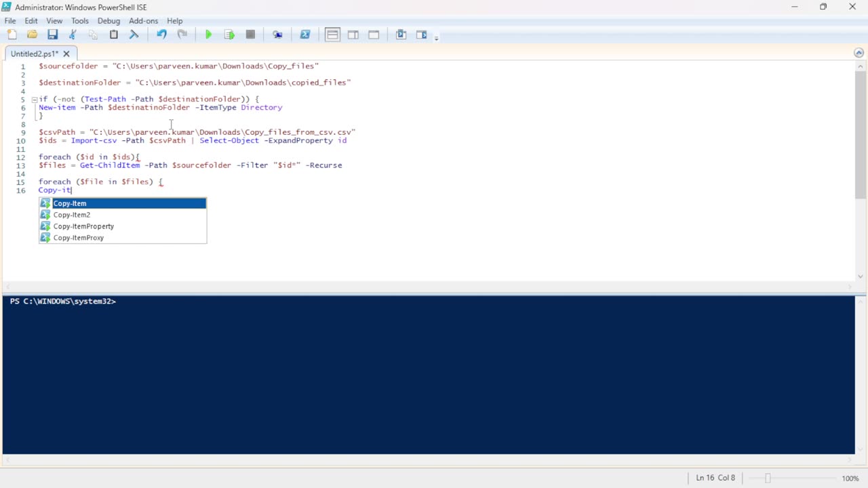Click the console prompt PS C:\WINDOWS\system32>
Screen dimensions: 868x488
click(x=62, y=302)
